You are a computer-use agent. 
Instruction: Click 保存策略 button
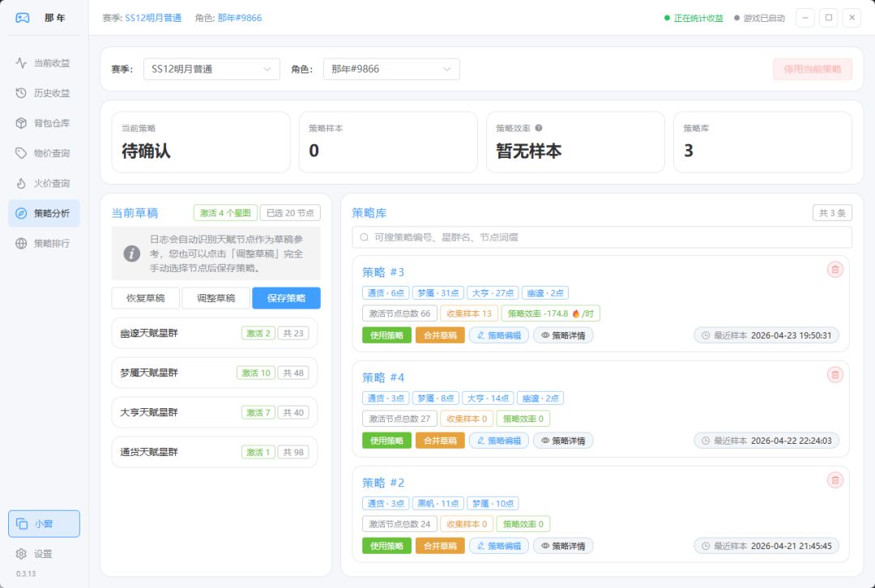click(x=286, y=298)
